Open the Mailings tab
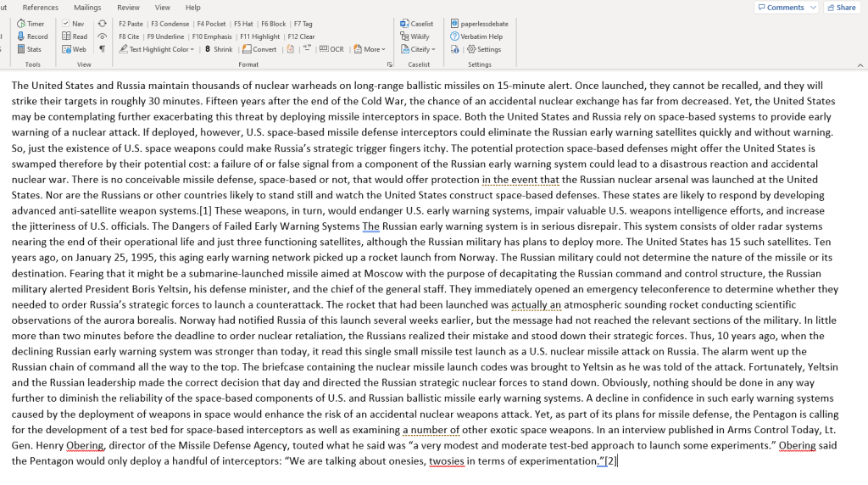 point(87,8)
